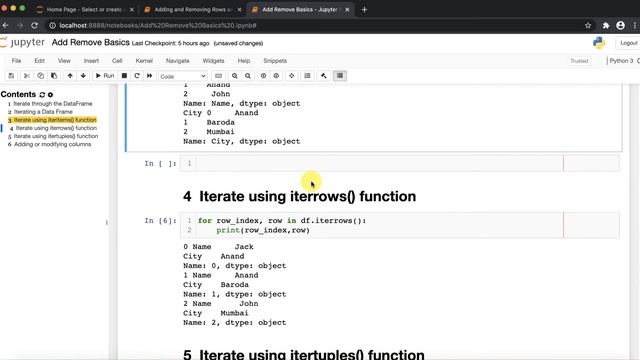Go to Iterate through the DataFrame section

[53, 104]
